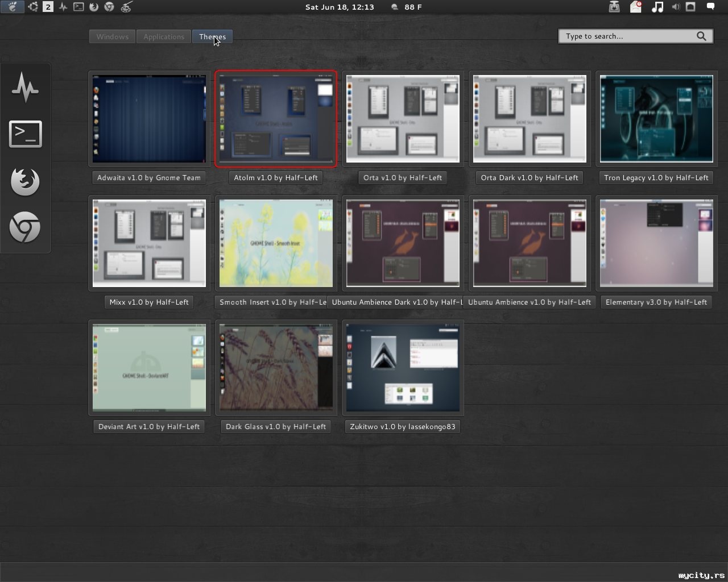Select the Tron Legacy theme thumbnail

656,118
